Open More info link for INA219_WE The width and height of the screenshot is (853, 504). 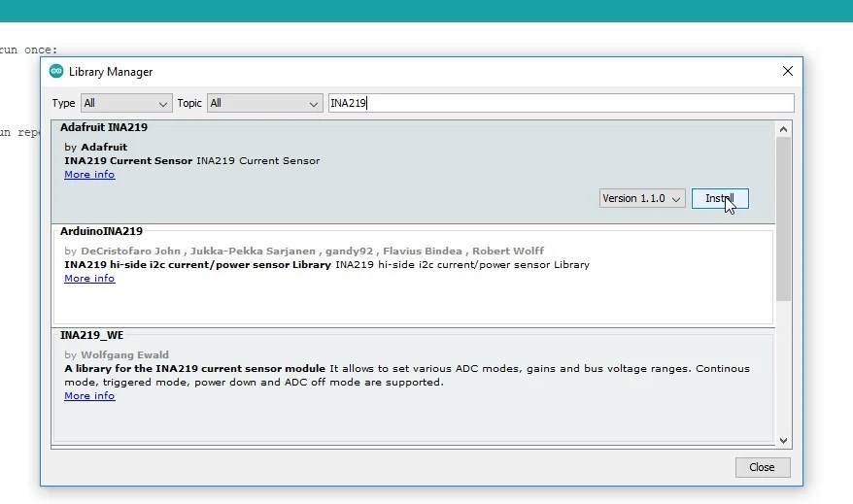[x=89, y=396]
